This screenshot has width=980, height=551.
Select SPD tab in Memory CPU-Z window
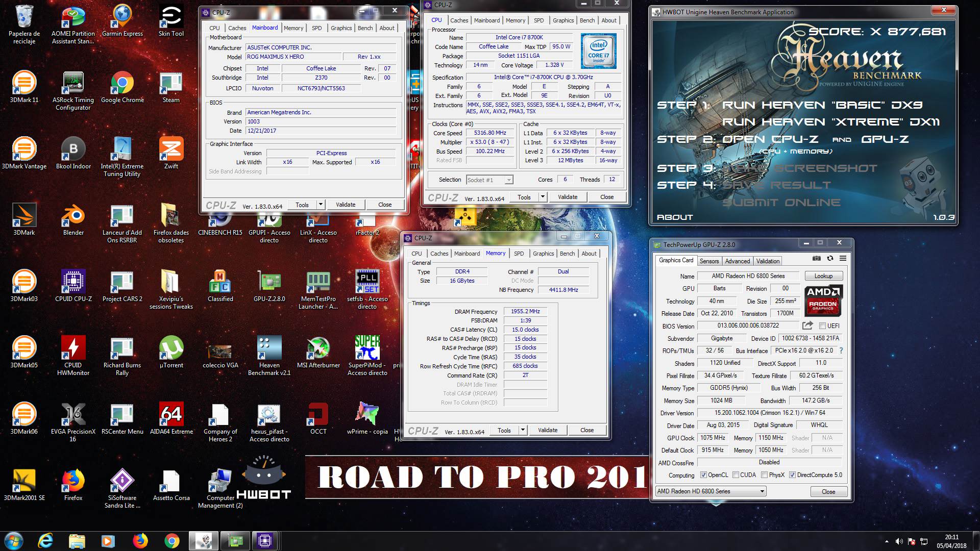point(519,254)
